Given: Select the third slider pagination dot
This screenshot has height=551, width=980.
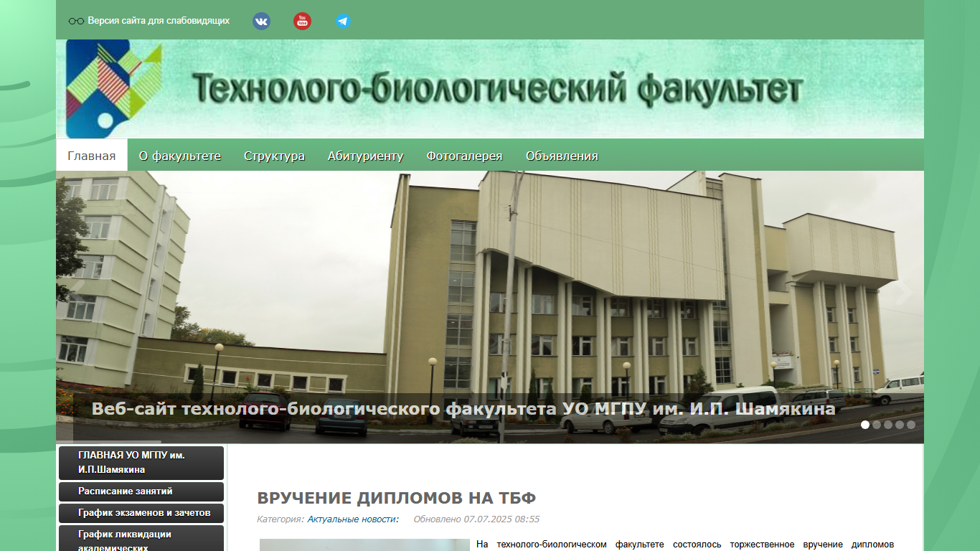Looking at the screenshot, I should [x=888, y=425].
